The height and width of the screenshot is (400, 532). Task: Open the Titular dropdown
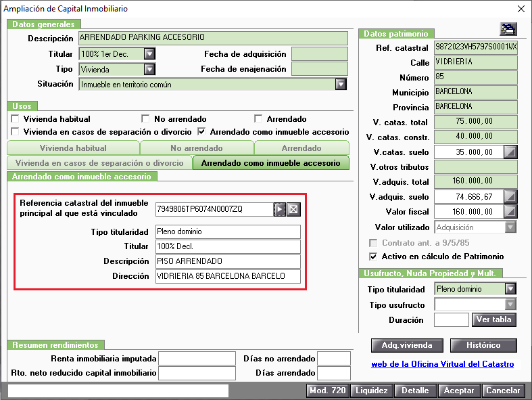click(149, 53)
